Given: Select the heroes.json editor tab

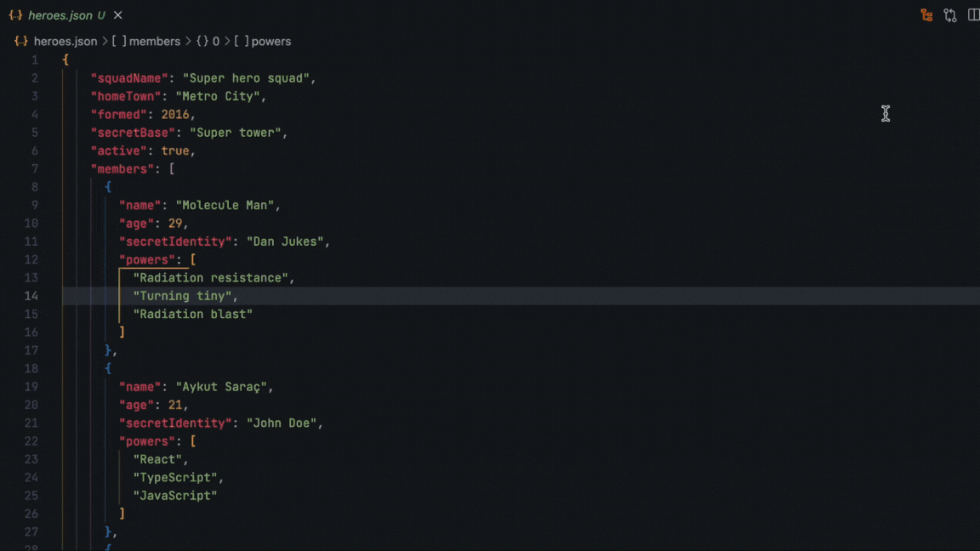Looking at the screenshot, I should [60, 15].
